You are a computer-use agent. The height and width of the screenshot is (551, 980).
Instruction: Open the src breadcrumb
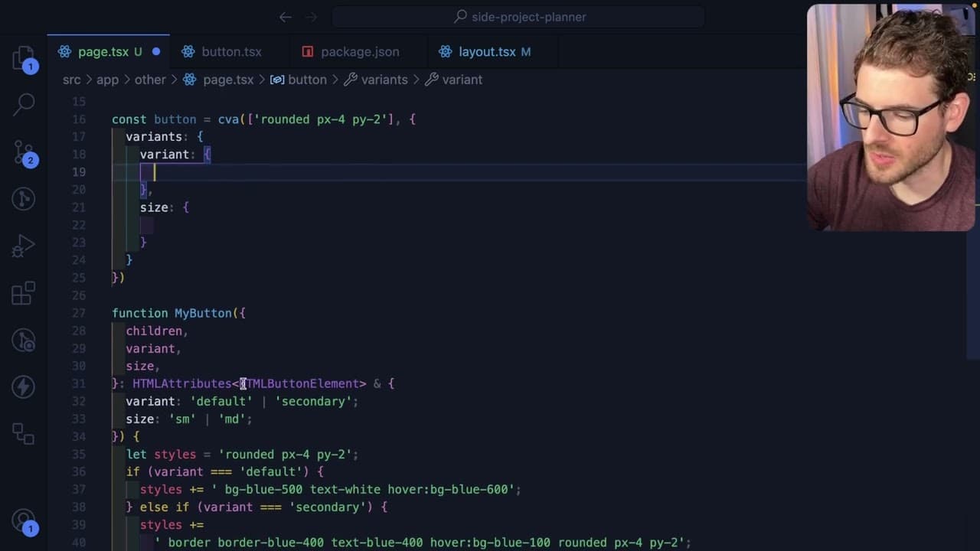(x=71, y=80)
